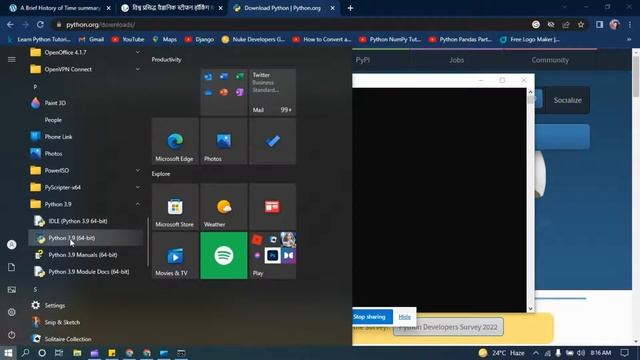Open the Microsoft Store tile
The image size is (640, 360).
tap(175, 207)
